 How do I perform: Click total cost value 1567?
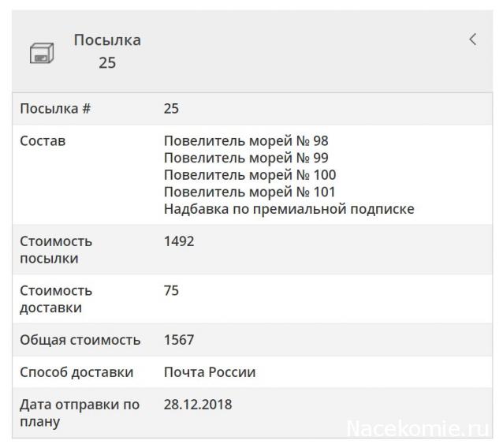tap(179, 340)
